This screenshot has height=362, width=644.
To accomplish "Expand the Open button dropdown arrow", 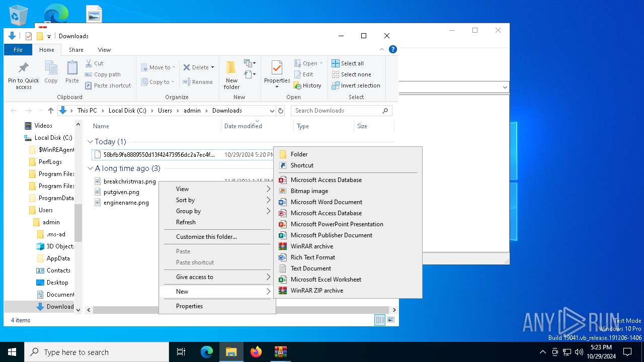I will click(321, 63).
